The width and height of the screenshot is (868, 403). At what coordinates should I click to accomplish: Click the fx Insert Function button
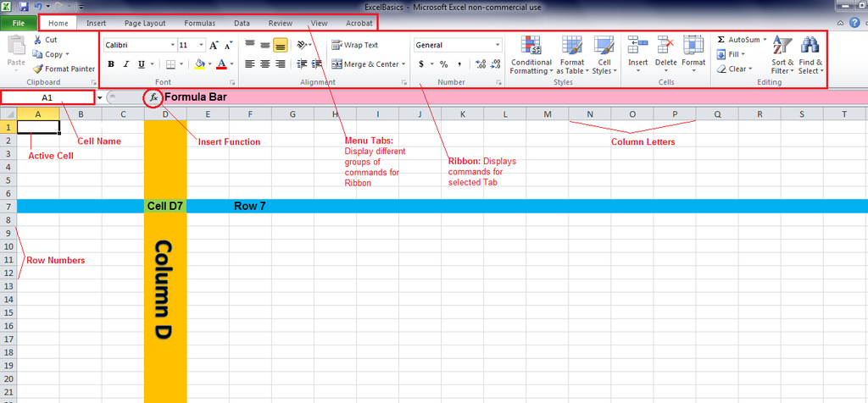click(154, 97)
